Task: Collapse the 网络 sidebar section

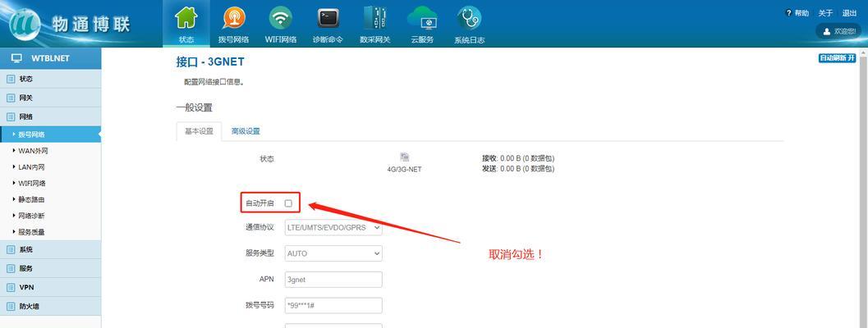Action: click(50, 116)
